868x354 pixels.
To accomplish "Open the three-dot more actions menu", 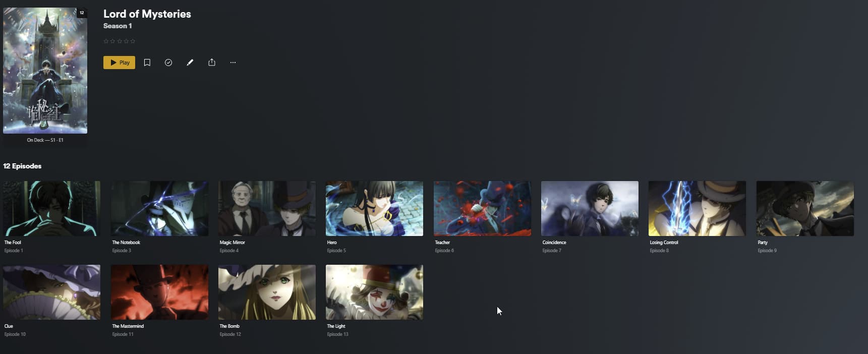I will coord(233,63).
